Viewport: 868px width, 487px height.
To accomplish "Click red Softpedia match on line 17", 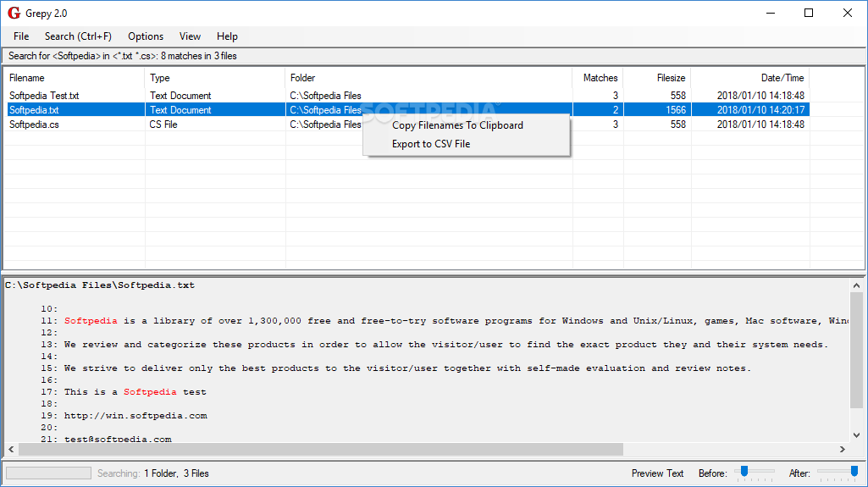I will tap(150, 392).
